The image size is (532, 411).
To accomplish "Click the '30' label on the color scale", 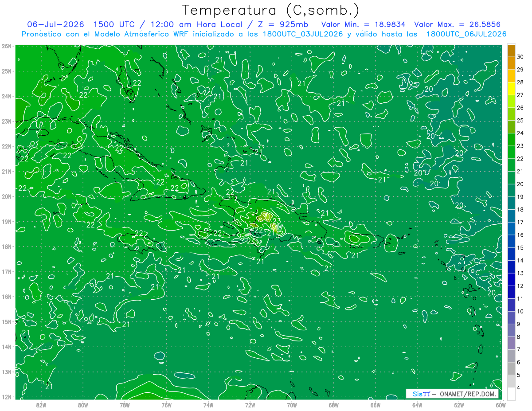I will click(x=520, y=57).
